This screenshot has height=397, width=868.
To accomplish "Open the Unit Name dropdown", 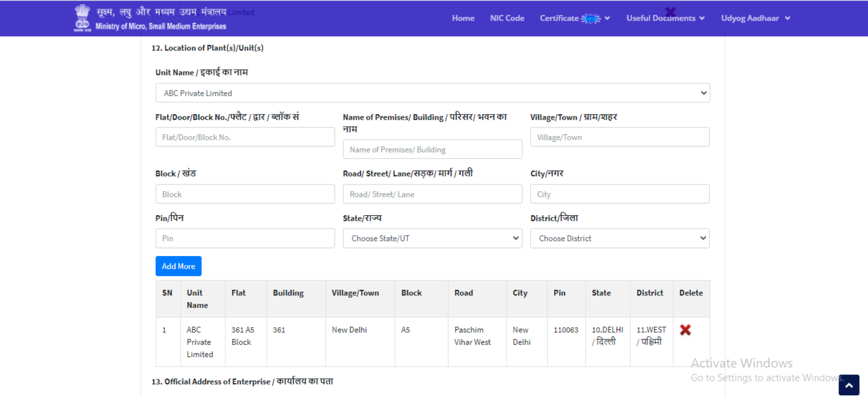I will coord(432,93).
